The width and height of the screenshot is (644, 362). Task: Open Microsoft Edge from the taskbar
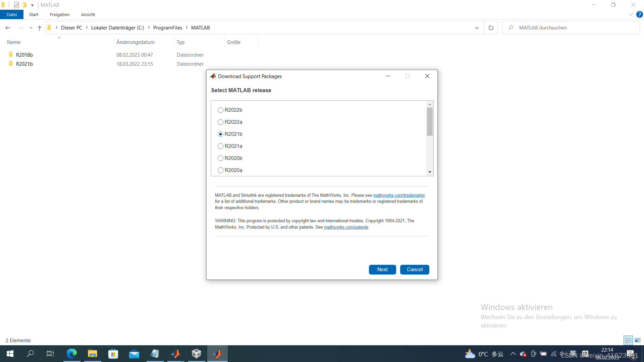71,354
